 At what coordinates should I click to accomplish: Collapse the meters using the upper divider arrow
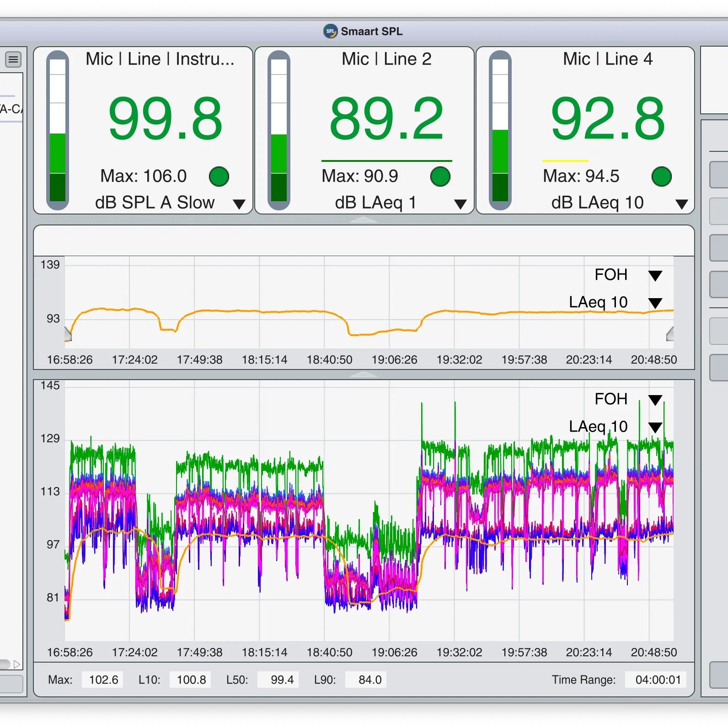(x=364, y=220)
